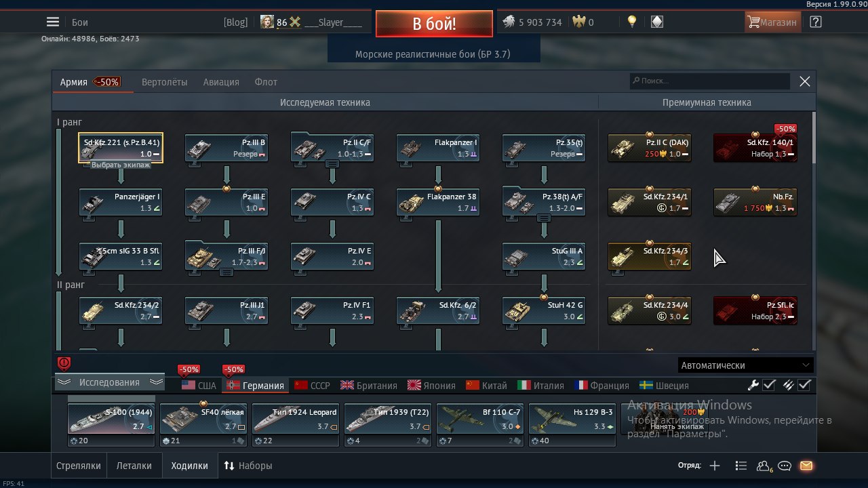This screenshot has height=488, width=868.
Task: Select premium Pz.Sfl.Ic pack vehicle
Action: click(755, 310)
